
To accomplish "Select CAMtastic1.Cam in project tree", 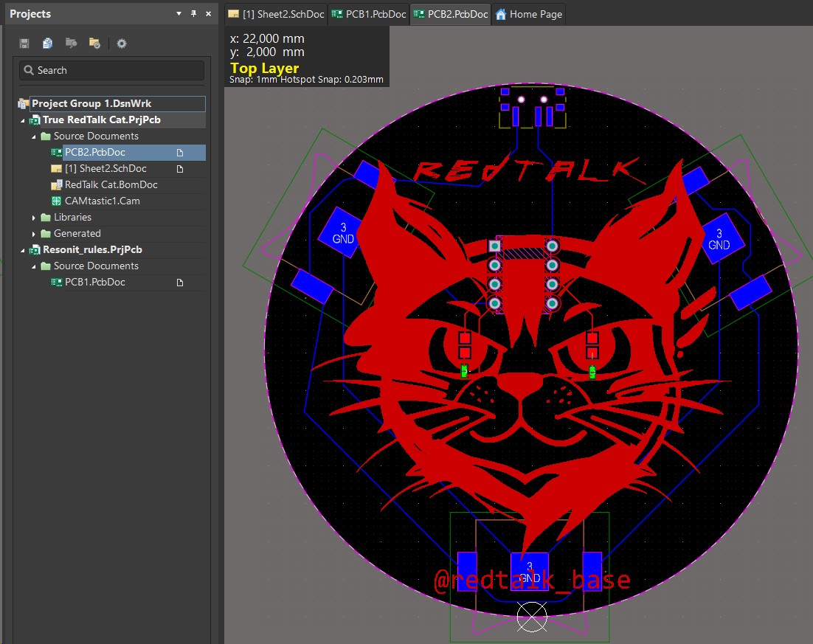I will click(x=102, y=201).
